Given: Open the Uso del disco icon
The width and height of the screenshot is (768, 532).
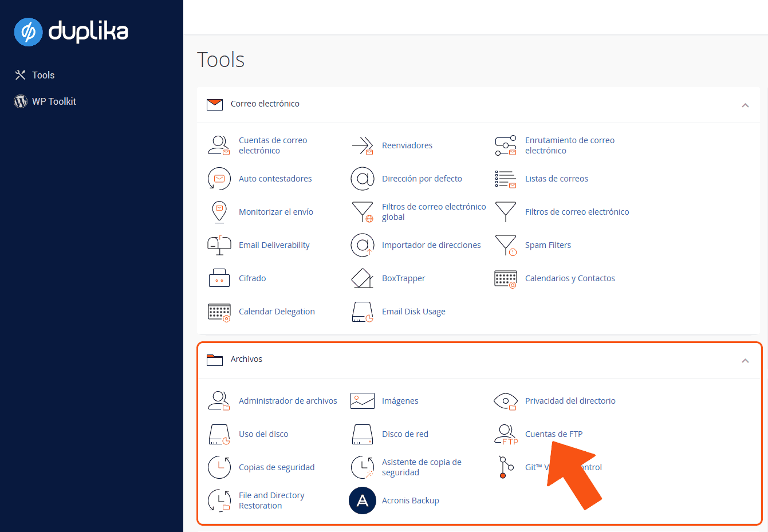Looking at the screenshot, I should pos(219,434).
